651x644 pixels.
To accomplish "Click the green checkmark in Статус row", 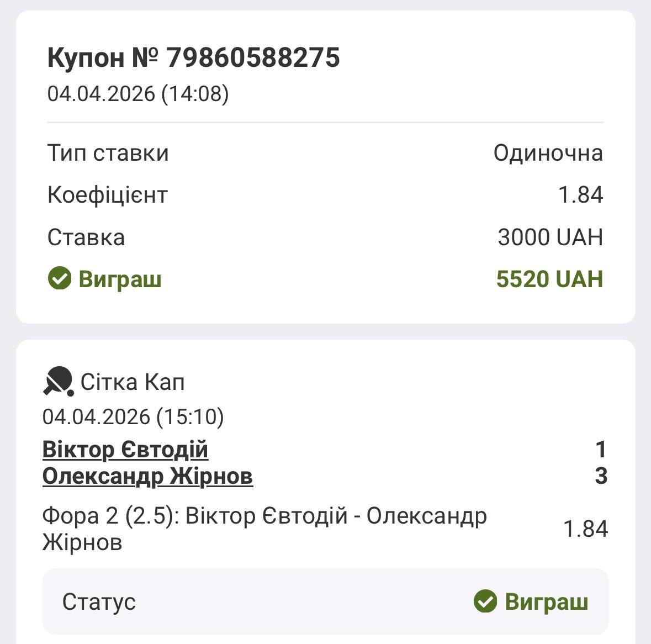I will 485,601.
